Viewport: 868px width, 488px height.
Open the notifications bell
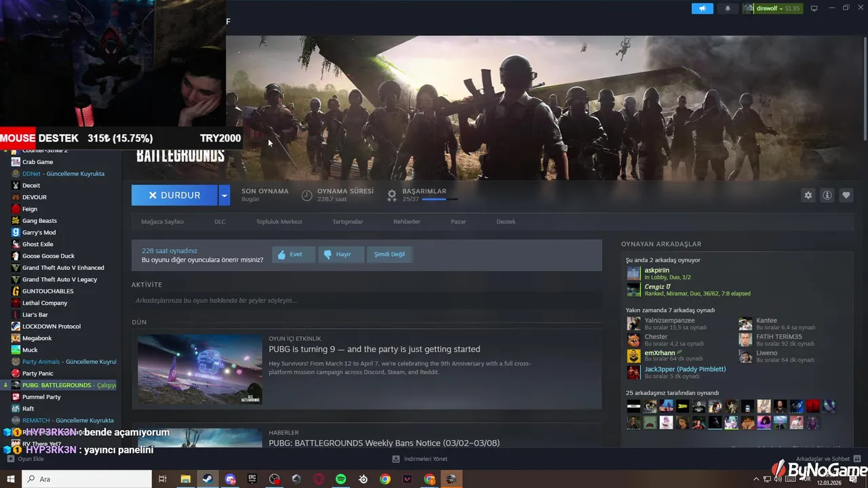728,8
